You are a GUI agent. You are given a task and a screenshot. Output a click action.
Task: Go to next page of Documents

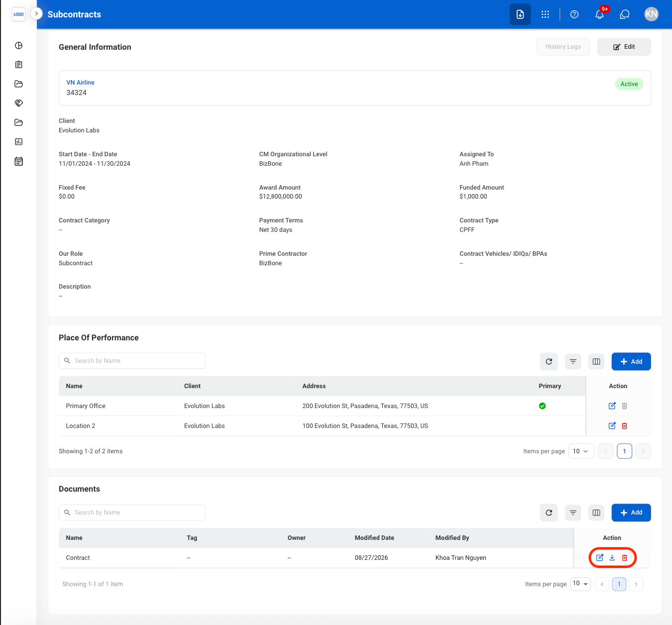tap(636, 584)
